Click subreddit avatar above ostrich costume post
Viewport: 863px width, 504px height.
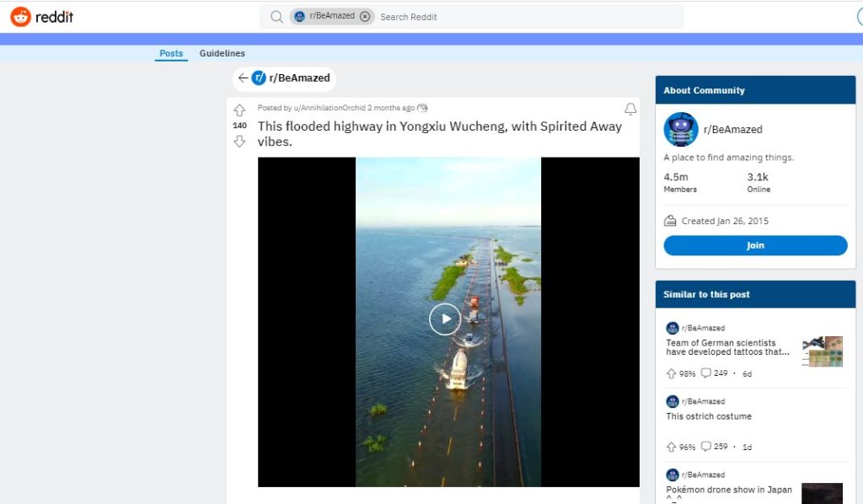[x=673, y=402]
